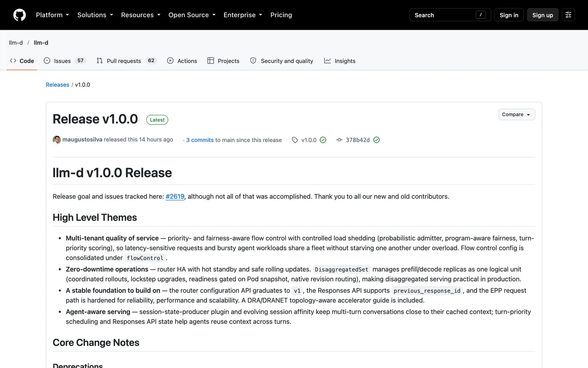
Task: Click the flowControl code snippet
Action: click(x=145, y=258)
